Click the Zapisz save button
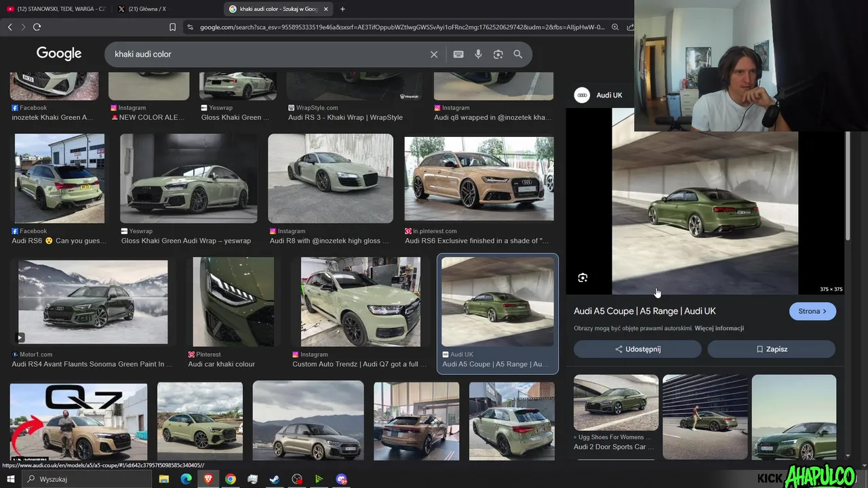The width and height of the screenshot is (868, 488). click(772, 349)
